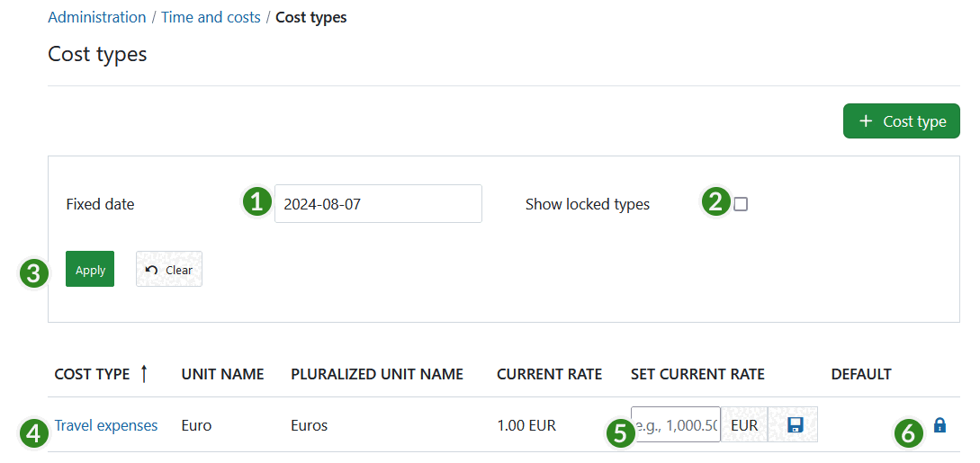The image size is (980, 463).
Task: Open the Travel expenses cost type
Action: pos(106,425)
